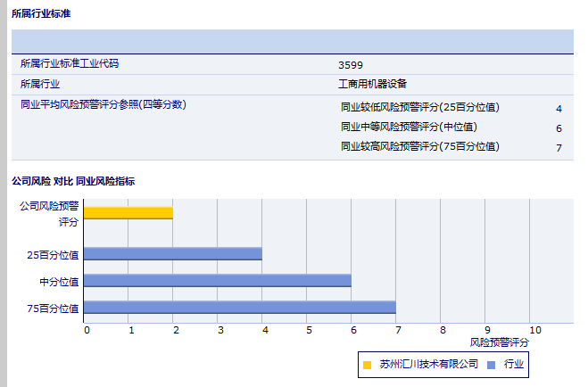The height and width of the screenshot is (387, 588).
Task: Click the 苏州汇川技术有限公司 legend label
Action: pyautogui.click(x=428, y=365)
